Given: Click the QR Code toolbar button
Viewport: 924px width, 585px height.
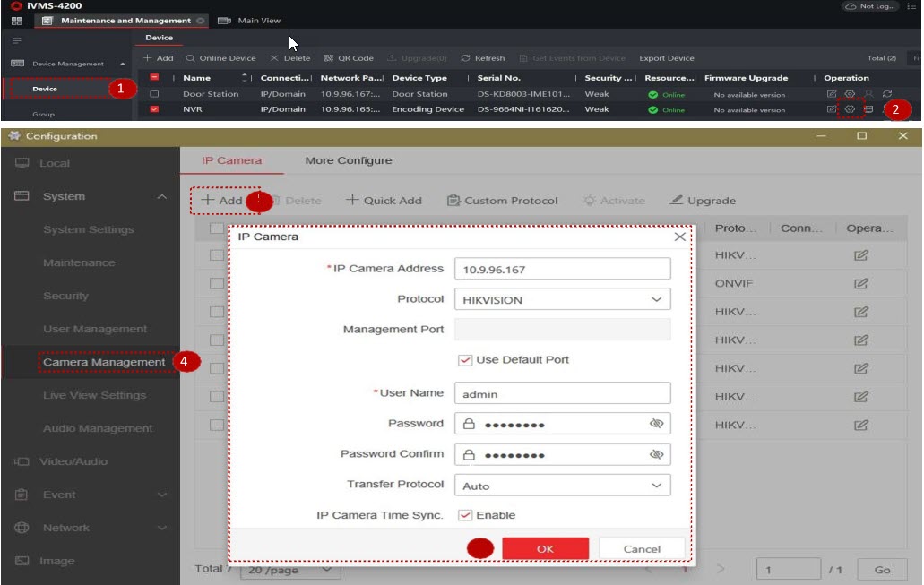Looking at the screenshot, I should (349, 58).
